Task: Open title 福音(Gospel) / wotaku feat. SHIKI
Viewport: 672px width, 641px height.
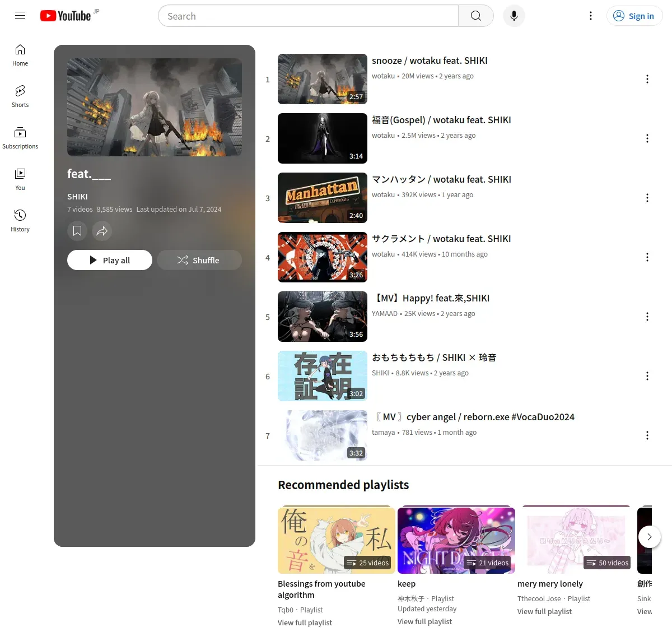Action: pos(441,120)
